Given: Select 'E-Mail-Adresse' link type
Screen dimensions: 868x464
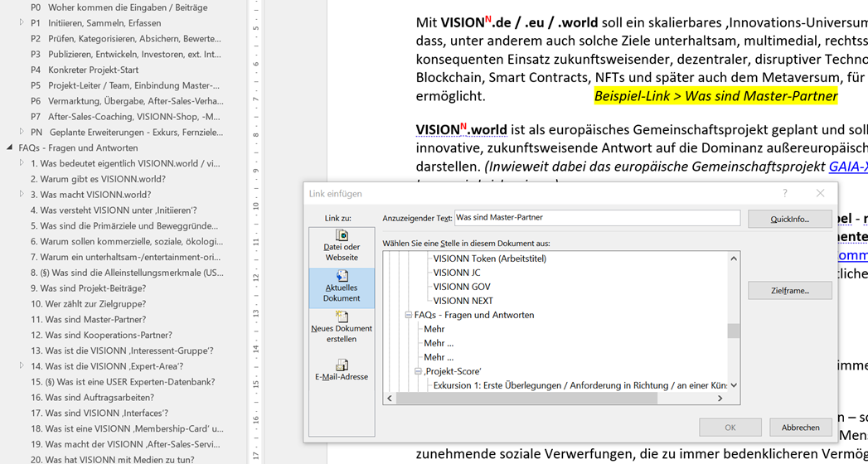Looking at the screenshot, I should coord(341,370).
